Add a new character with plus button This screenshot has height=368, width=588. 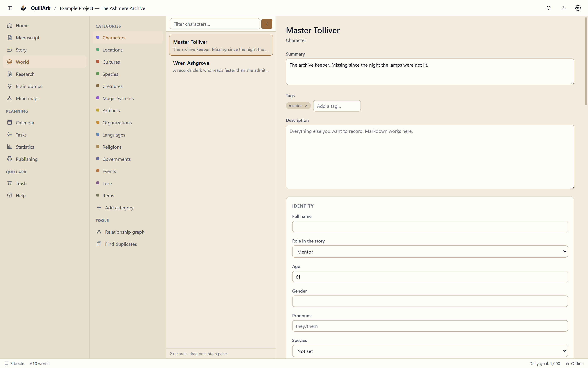[x=267, y=24]
